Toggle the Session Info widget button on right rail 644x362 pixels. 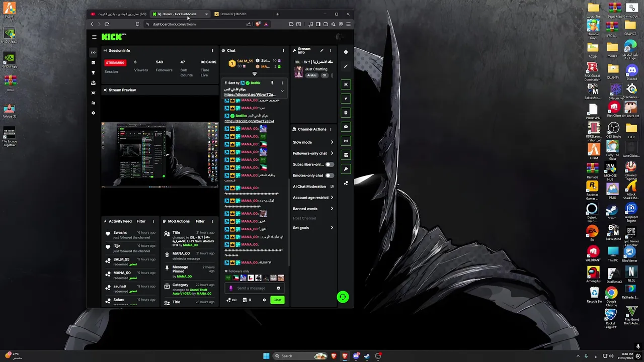[x=346, y=141]
